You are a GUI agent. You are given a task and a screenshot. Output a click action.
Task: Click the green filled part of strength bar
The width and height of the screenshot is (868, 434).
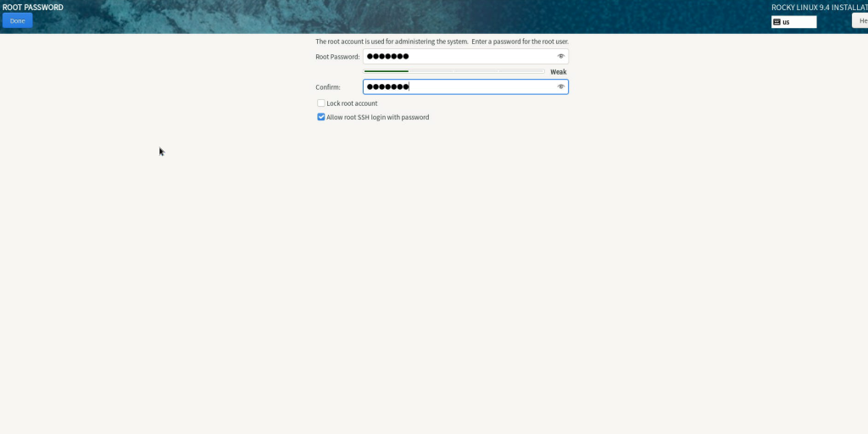pos(387,71)
